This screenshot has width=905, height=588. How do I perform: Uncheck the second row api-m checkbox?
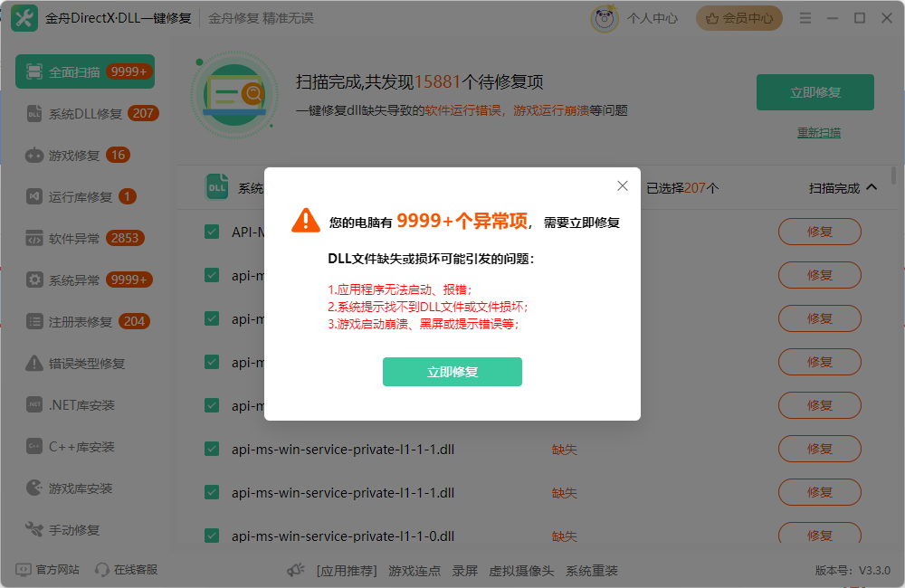click(212, 275)
